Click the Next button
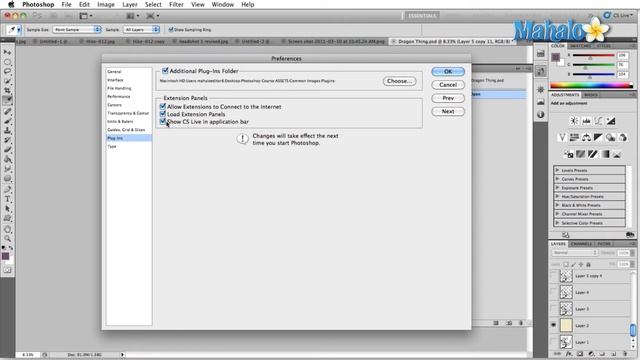This screenshot has width=640, height=360. 448,111
